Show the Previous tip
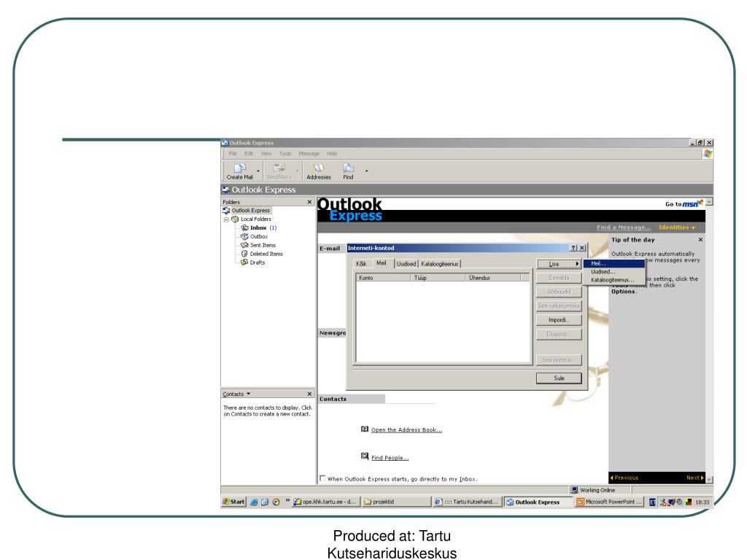This screenshot has height=560, width=747. click(624, 478)
